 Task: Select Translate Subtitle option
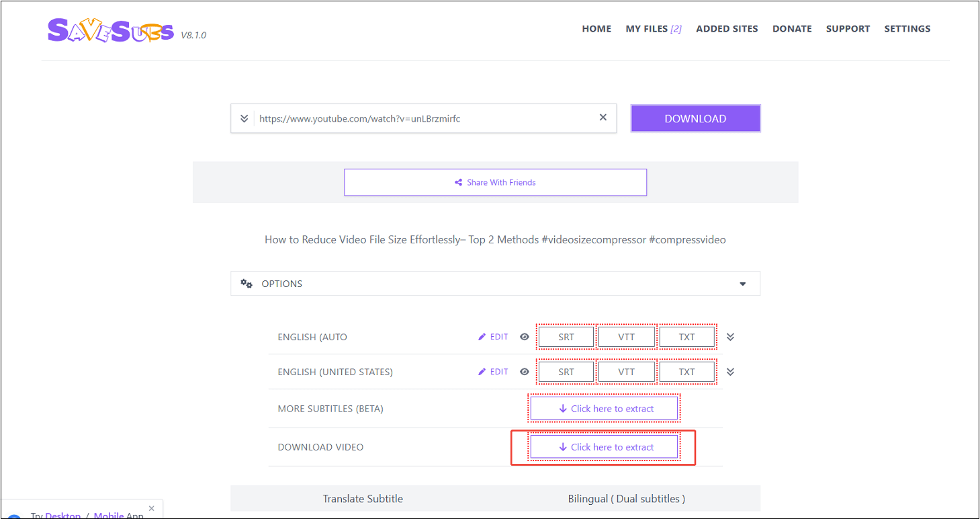tap(363, 498)
